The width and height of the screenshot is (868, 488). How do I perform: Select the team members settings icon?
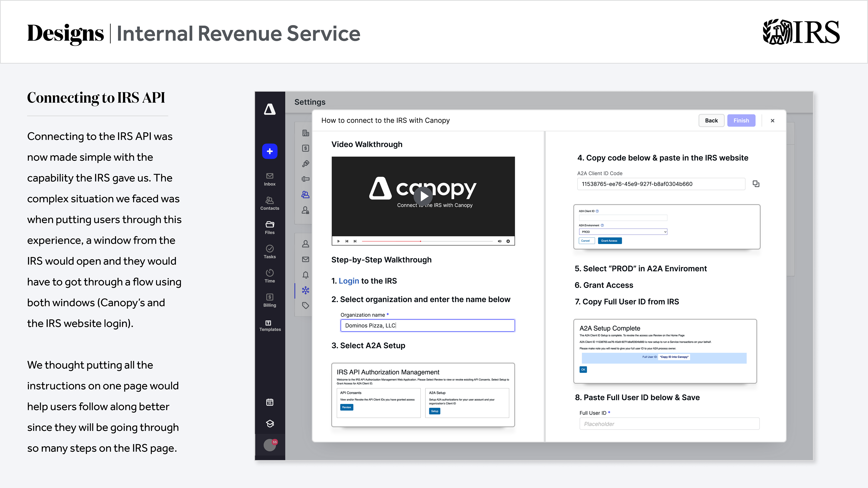[x=306, y=195]
